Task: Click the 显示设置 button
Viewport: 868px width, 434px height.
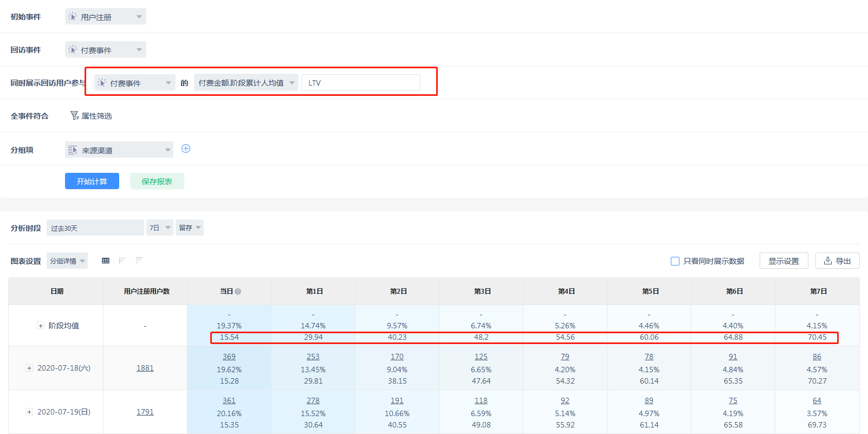Action: tap(784, 261)
